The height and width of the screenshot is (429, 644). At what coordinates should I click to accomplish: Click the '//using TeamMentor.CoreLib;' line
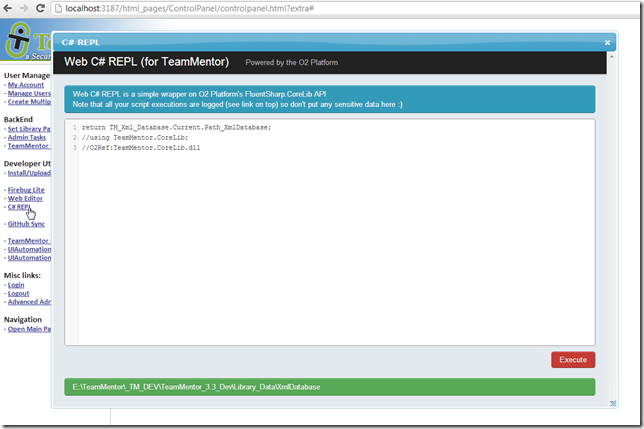click(135, 138)
